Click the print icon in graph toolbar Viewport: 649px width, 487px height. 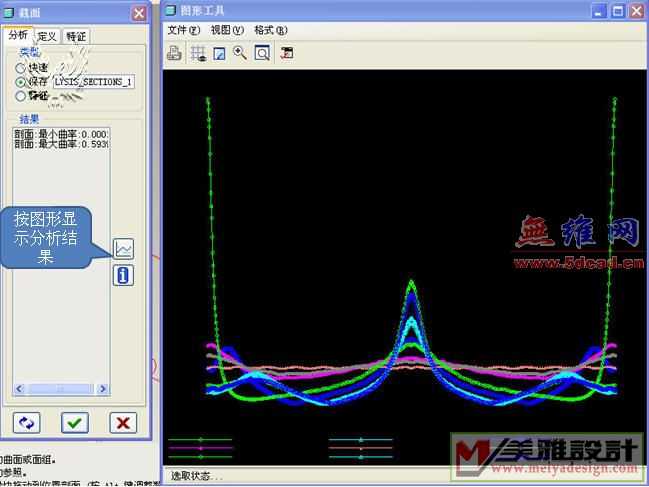[x=175, y=54]
